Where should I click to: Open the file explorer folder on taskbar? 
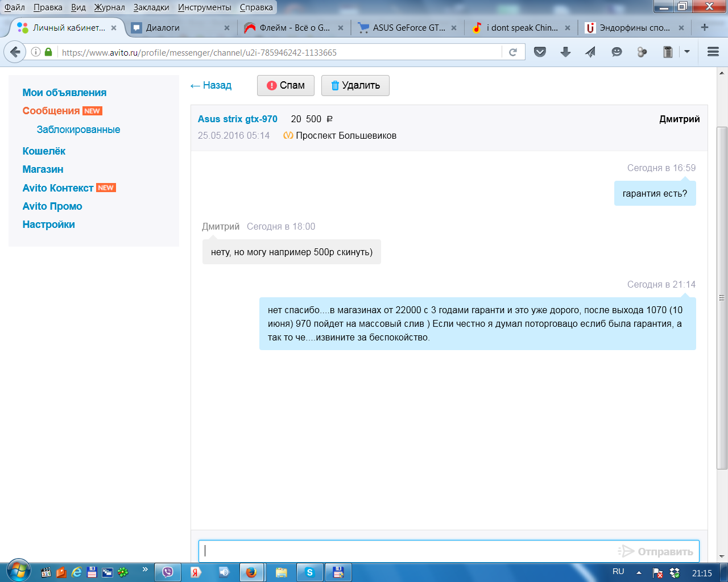[x=282, y=572]
